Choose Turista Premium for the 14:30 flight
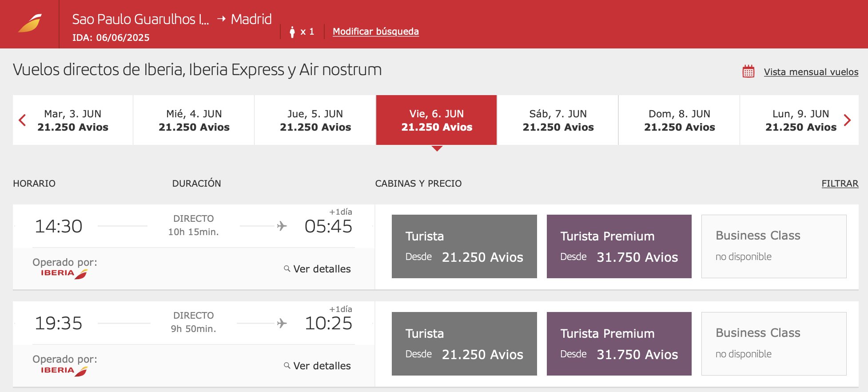This screenshot has height=392, width=868. pos(619,246)
